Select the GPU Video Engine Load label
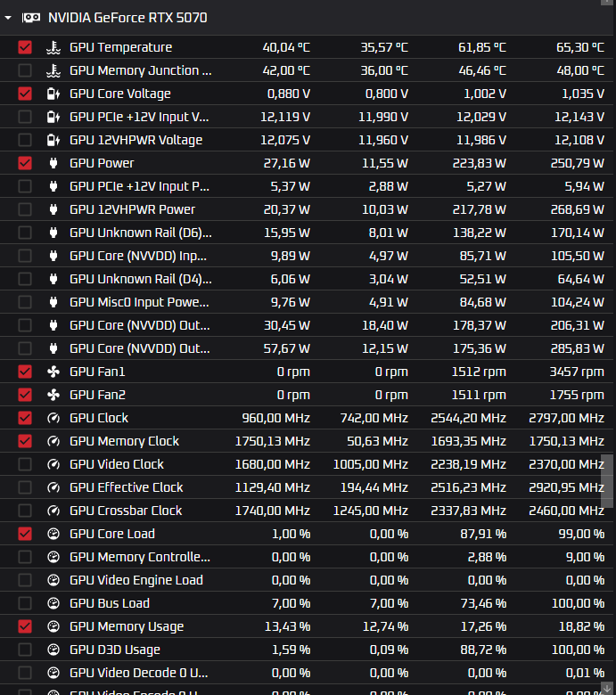616x695 pixels. point(136,580)
